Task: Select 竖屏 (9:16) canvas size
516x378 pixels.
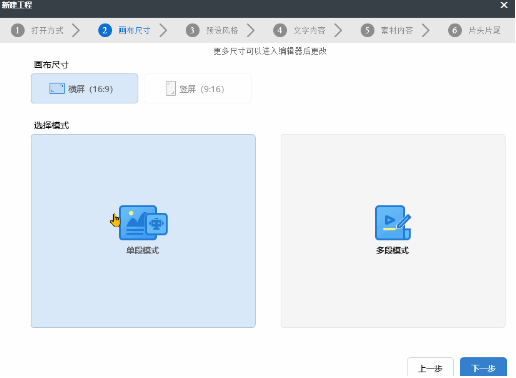Action: [x=198, y=89]
